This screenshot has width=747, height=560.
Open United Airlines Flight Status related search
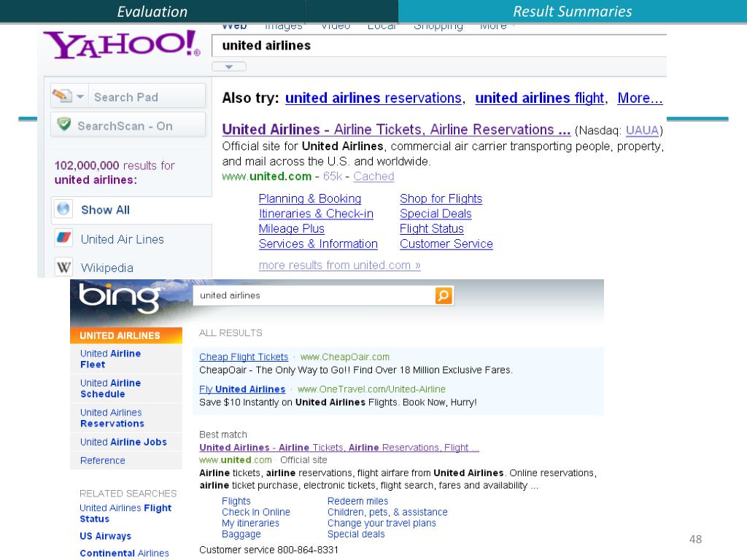point(125,513)
